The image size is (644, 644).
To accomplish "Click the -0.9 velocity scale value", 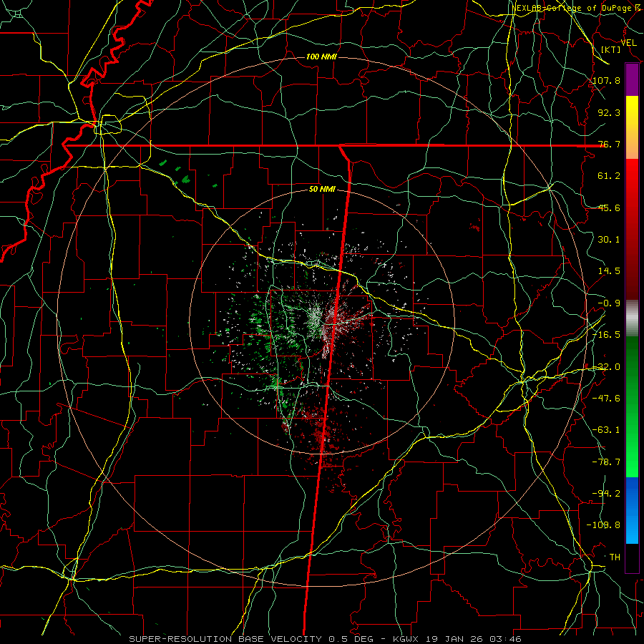I will coord(609,303).
